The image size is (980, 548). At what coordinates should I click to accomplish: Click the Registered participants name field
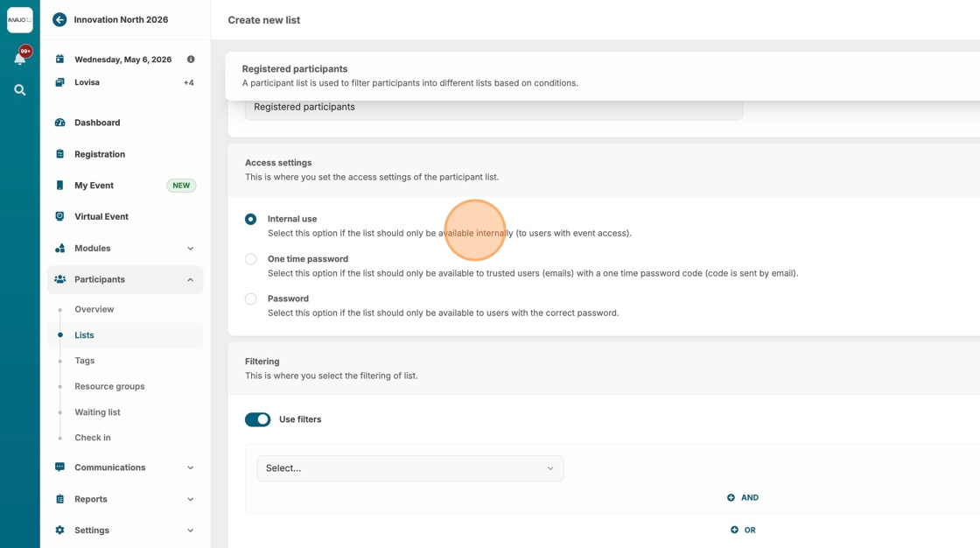493,108
